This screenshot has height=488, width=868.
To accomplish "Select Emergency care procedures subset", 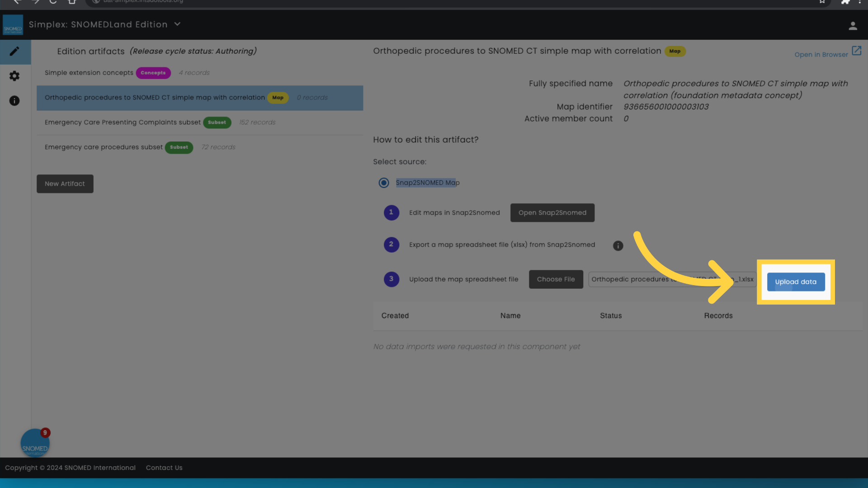I will point(200,148).
